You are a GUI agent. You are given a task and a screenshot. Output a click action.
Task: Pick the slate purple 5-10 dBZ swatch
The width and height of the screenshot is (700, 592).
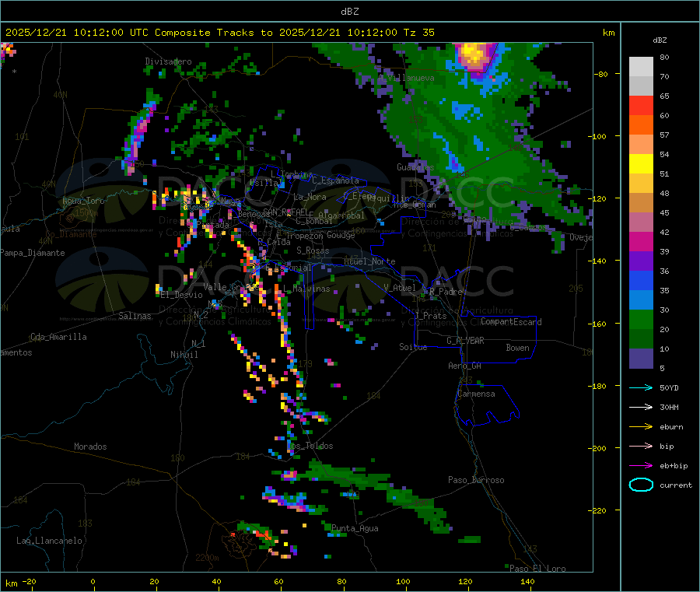tap(641, 359)
